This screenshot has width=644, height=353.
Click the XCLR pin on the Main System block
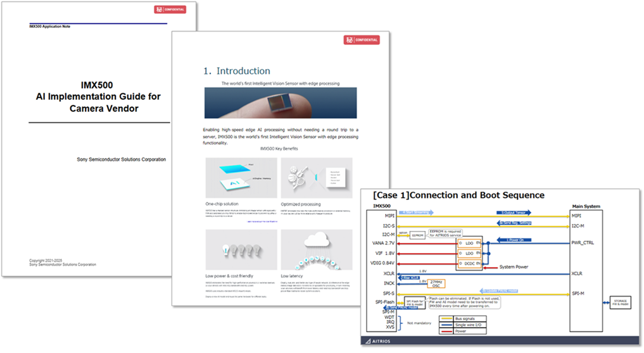click(577, 273)
